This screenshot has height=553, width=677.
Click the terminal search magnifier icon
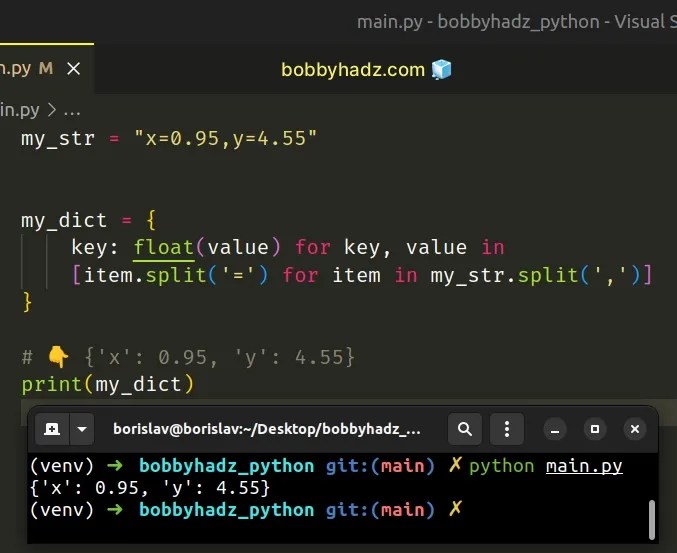(465, 429)
